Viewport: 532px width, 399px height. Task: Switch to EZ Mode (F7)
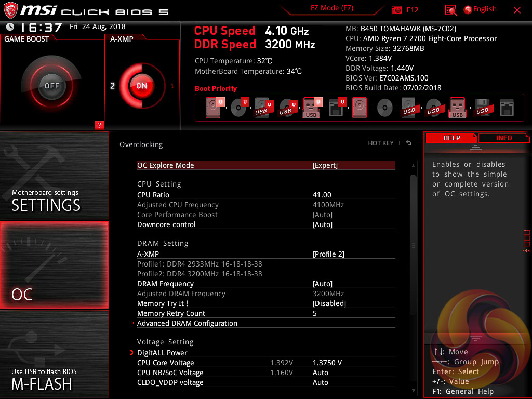click(332, 8)
